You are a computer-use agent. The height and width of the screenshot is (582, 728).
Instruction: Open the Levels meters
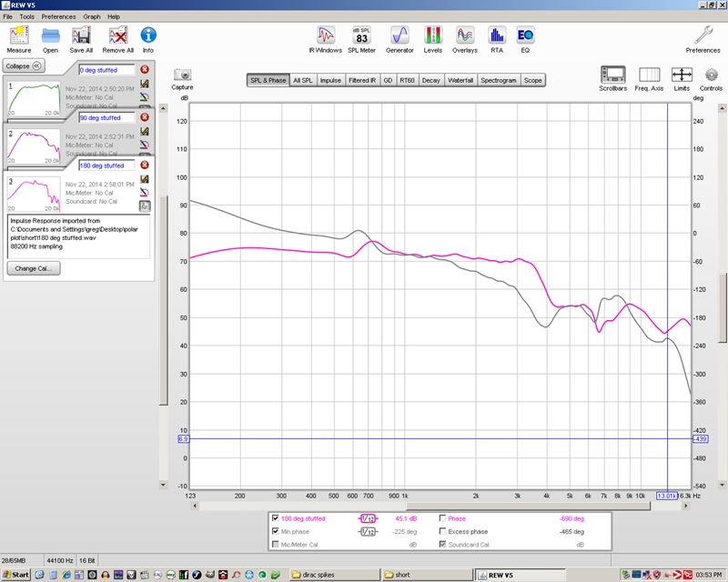coord(433,40)
